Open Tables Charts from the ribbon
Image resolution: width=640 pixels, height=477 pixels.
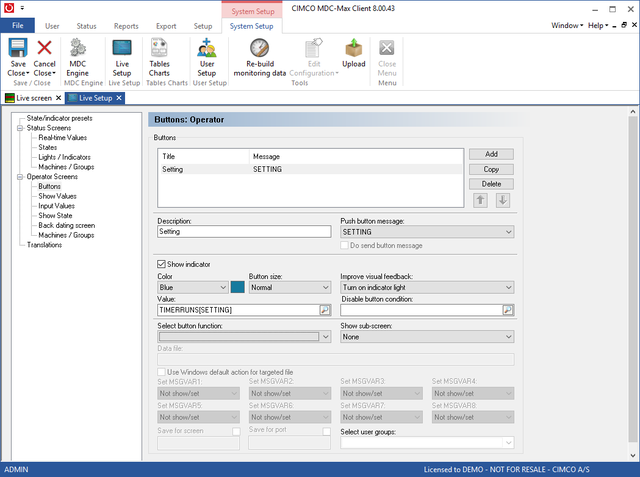[x=159, y=49]
